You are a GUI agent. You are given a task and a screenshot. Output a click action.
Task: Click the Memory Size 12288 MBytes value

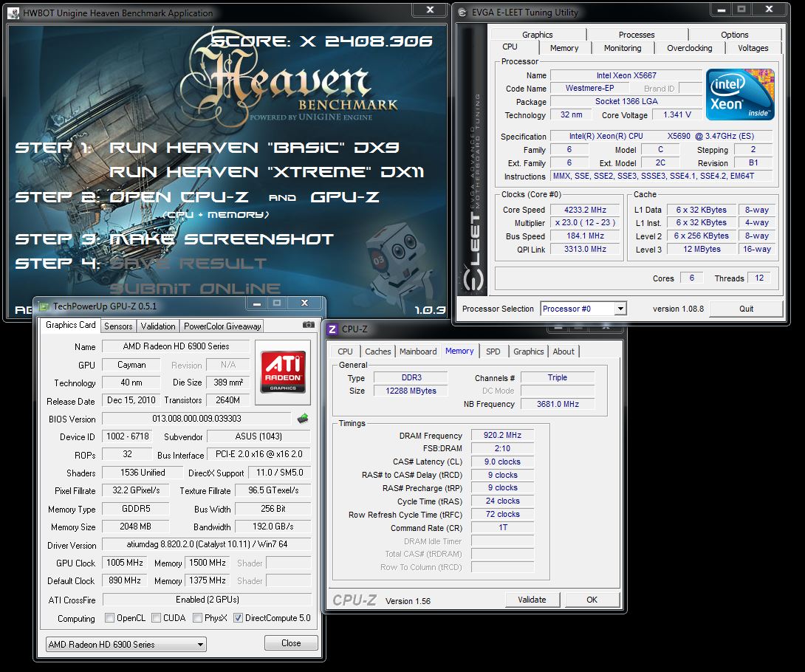(x=411, y=391)
